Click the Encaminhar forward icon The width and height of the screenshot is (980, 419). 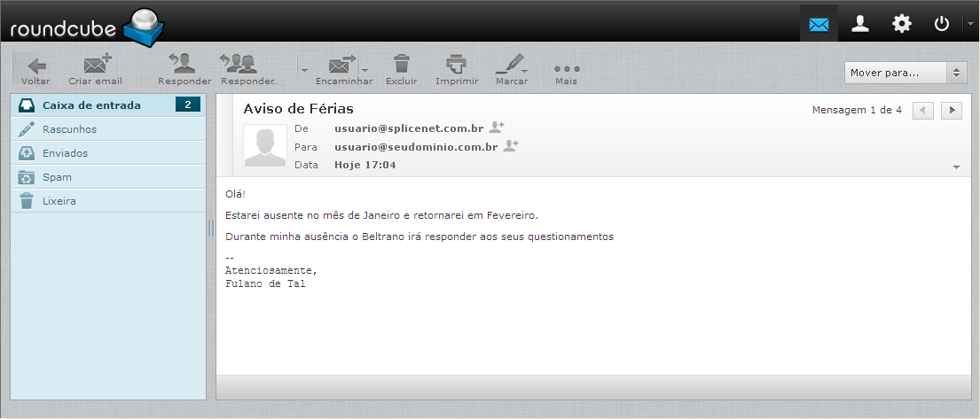pyautogui.click(x=342, y=65)
